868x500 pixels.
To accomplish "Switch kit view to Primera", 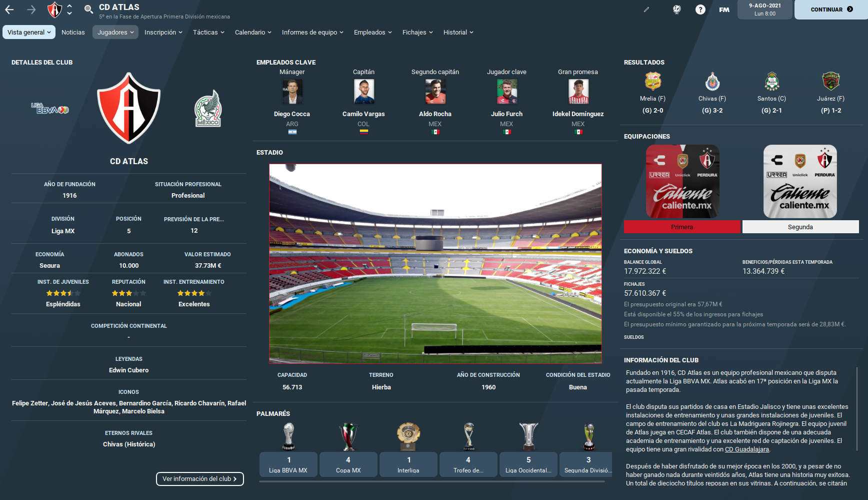I will tap(682, 227).
